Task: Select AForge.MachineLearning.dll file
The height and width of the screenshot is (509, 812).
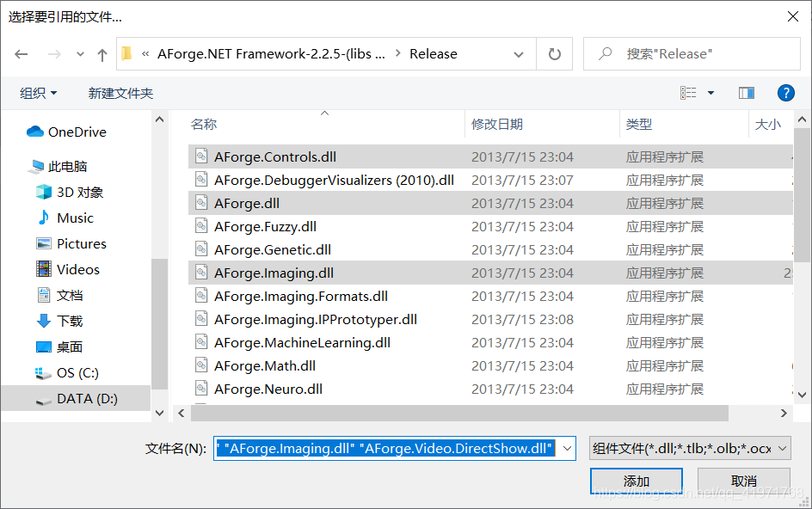Action: coord(490,343)
